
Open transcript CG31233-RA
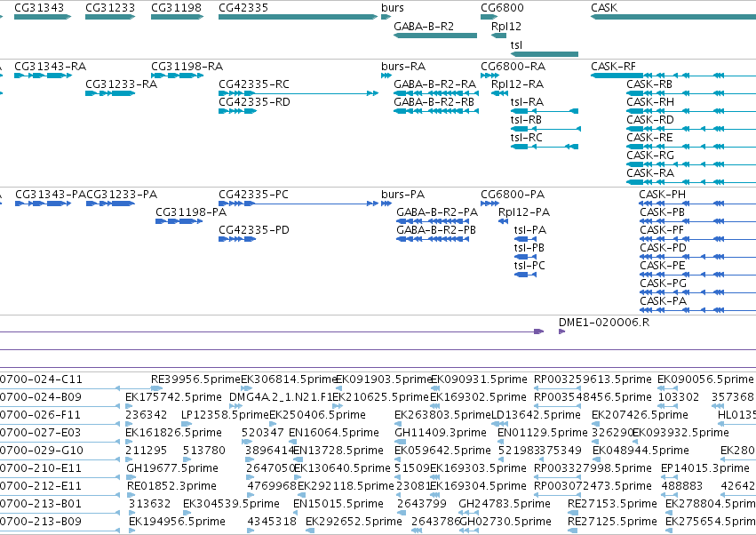[121, 84]
